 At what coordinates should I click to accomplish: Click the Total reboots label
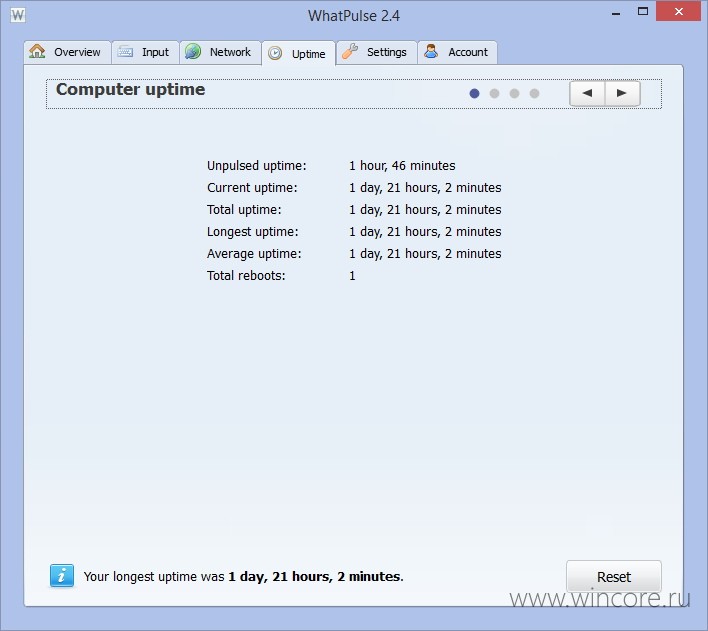click(246, 276)
